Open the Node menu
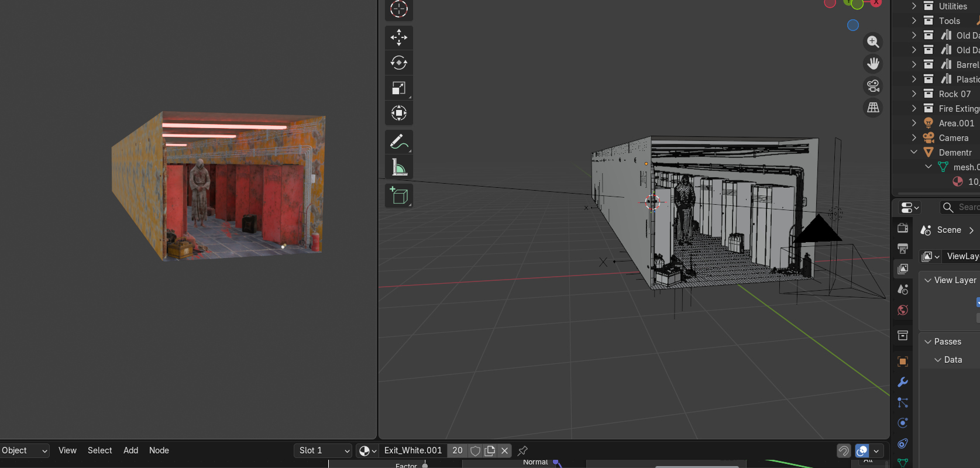 tap(159, 450)
